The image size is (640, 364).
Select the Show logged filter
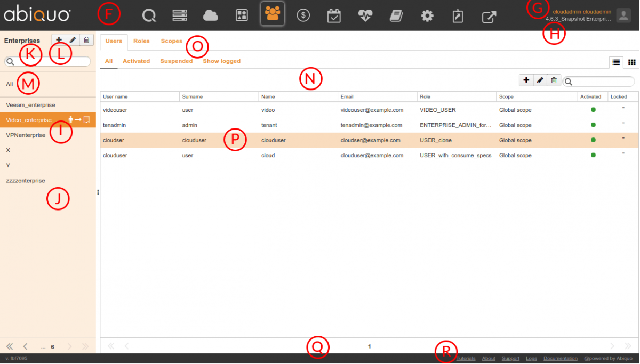221,61
